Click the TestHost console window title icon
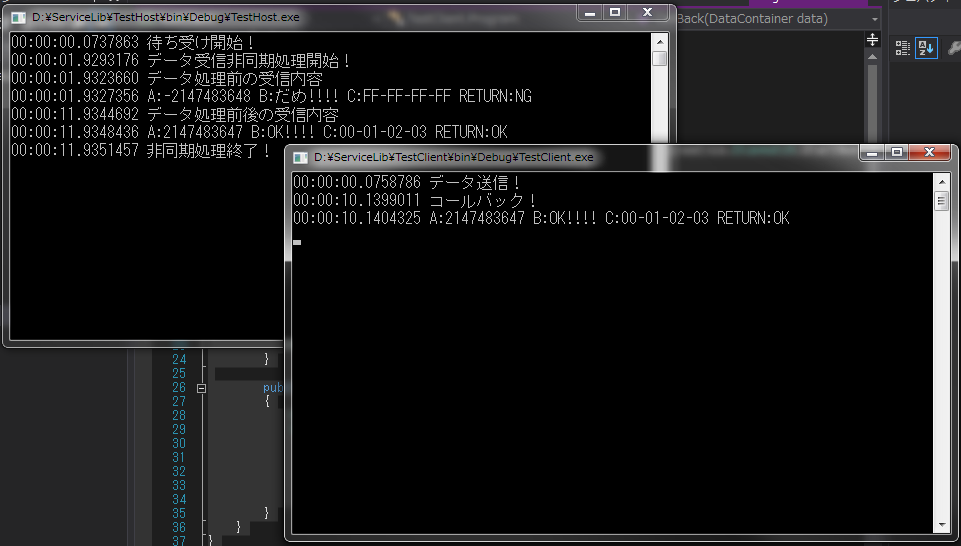The width and height of the screenshot is (961, 546). coord(18,18)
